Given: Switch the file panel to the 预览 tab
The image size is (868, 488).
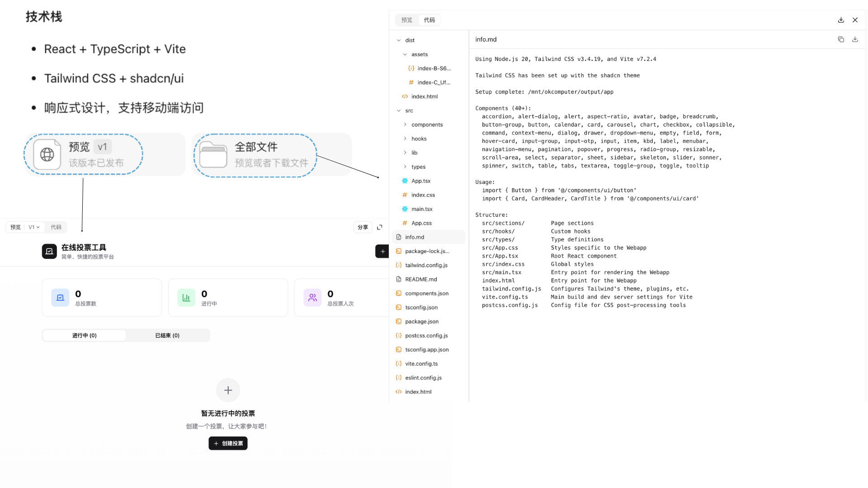Looking at the screenshot, I should (x=407, y=20).
